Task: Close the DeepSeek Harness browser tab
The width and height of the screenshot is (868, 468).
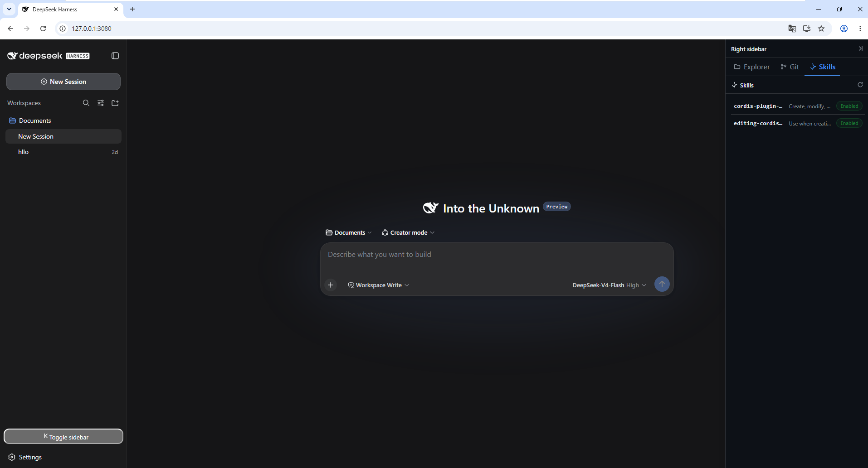Action: click(x=116, y=9)
